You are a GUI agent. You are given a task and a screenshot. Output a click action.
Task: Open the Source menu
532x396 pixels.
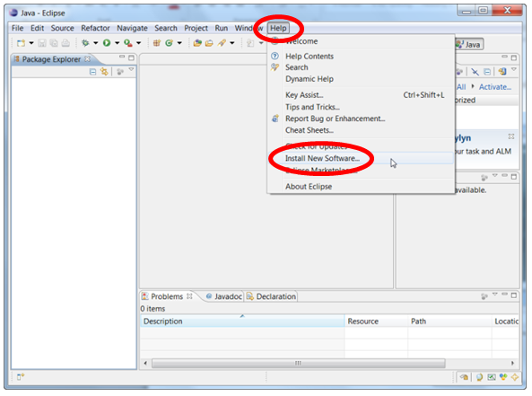coord(63,28)
